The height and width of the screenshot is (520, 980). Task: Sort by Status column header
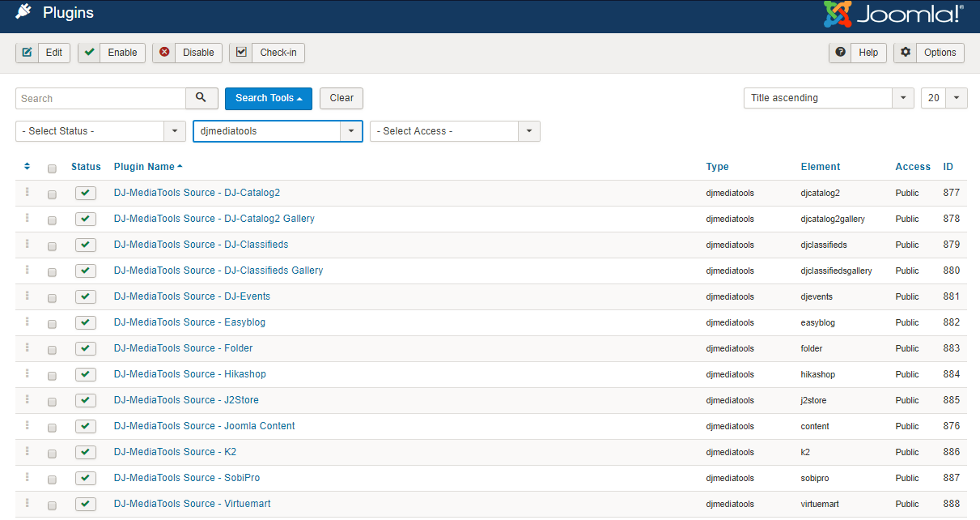coord(86,167)
